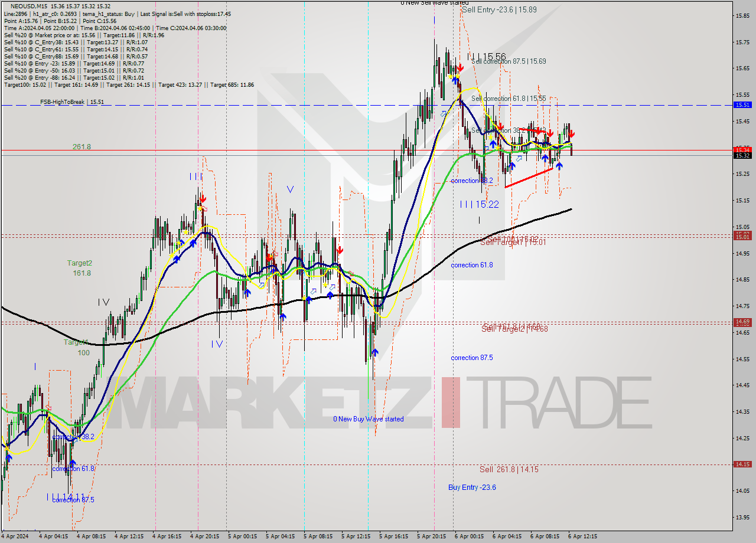
Task: Click the 14.85 price axis value
Action: click(x=742, y=280)
